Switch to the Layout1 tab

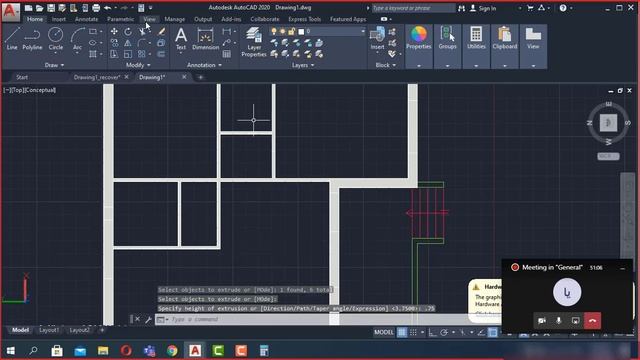click(49, 330)
